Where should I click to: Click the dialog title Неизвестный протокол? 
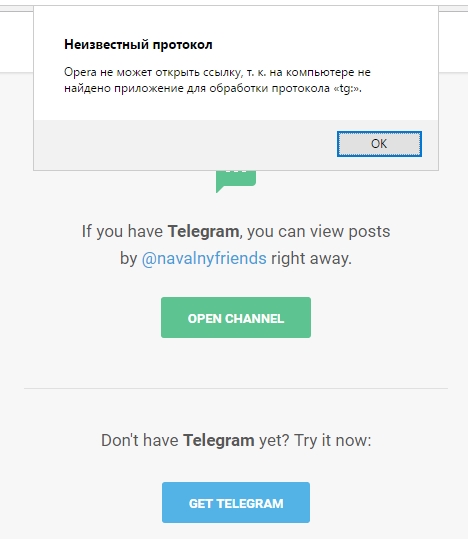point(138,45)
